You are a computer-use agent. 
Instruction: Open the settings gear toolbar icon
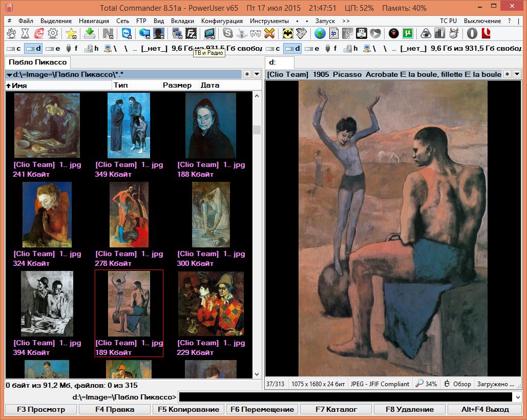[53, 33]
